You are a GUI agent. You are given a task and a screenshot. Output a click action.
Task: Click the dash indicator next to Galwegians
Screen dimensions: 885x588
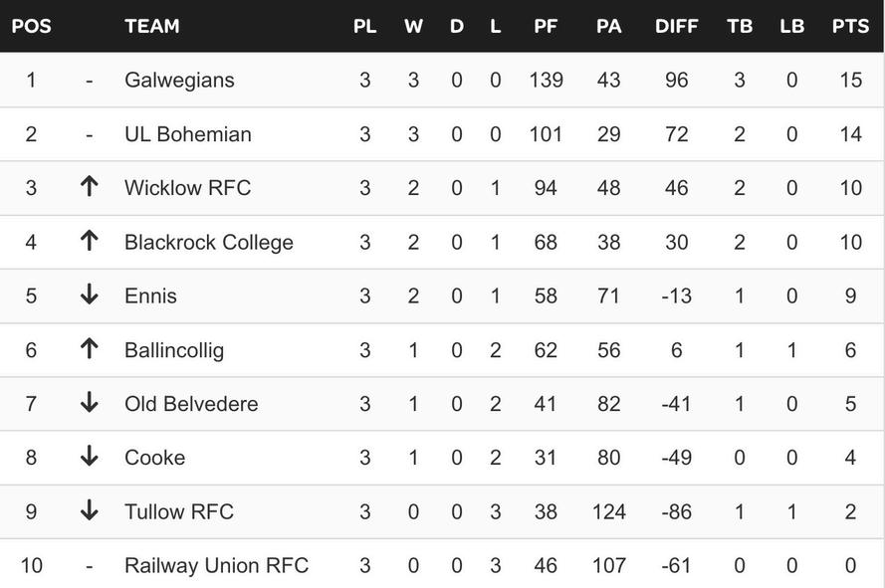tap(90, 82)
